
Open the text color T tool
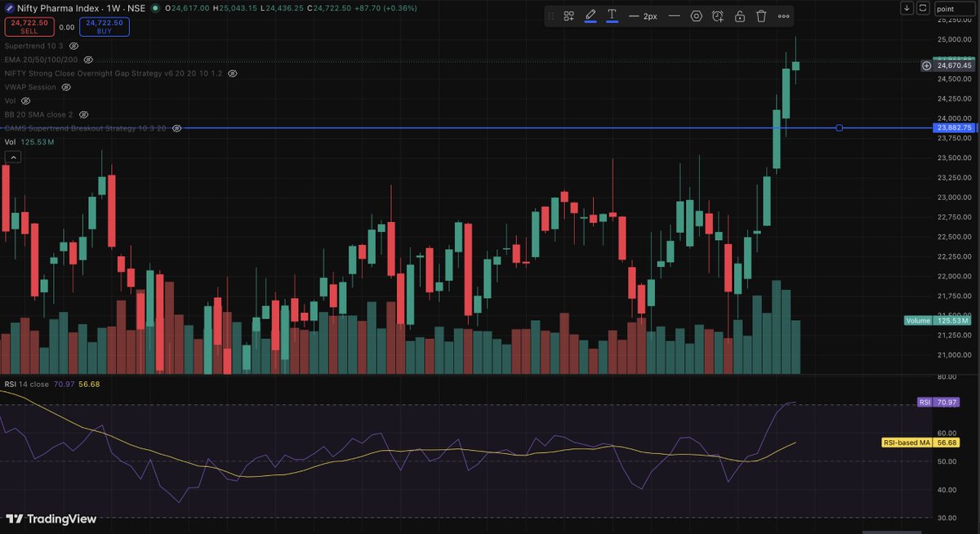click(612, 16)
